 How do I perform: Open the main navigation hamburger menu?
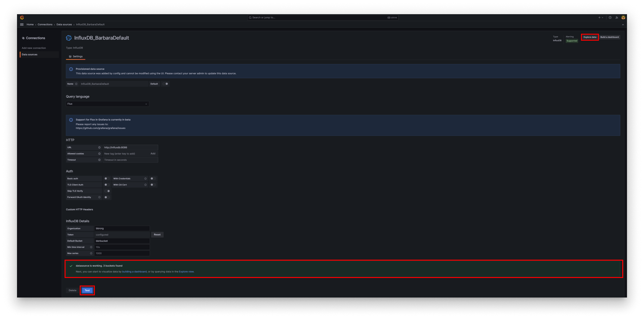[x=22, y=24]
